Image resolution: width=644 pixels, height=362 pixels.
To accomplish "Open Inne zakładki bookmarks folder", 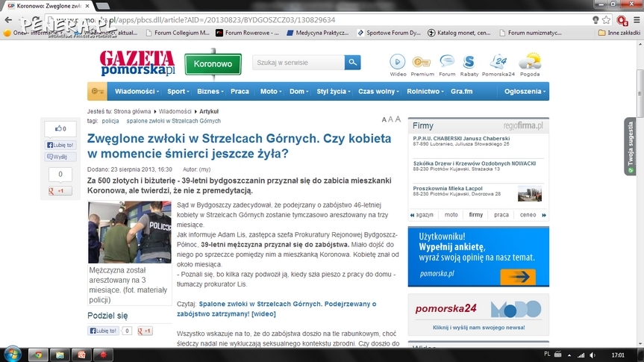I will (619, 33).
